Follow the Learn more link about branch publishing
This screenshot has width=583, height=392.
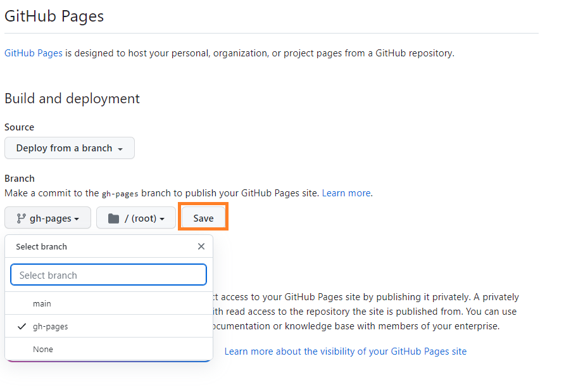(346, 193)
